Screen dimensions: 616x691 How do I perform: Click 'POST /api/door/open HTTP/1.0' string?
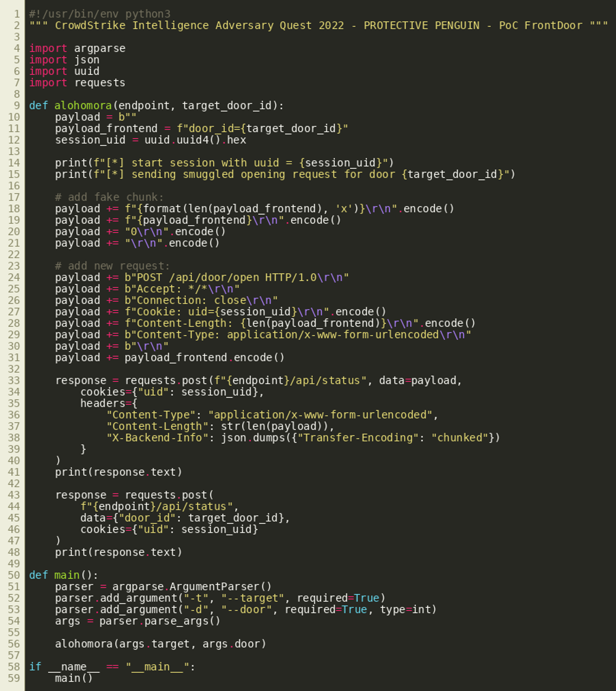[227, 277]
